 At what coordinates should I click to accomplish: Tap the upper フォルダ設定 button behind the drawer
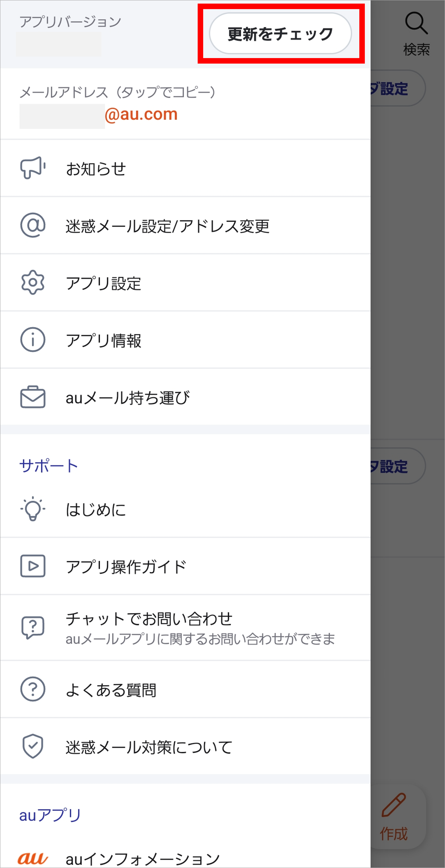[397, 88]
